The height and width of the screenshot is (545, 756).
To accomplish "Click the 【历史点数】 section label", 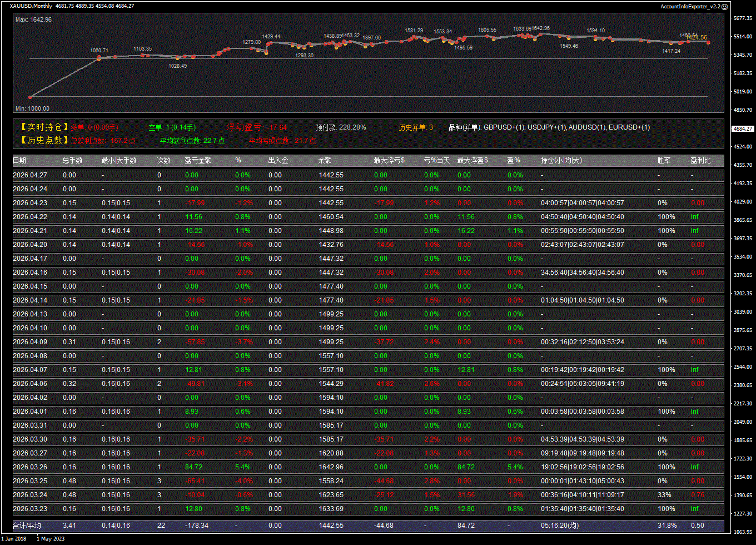I will point(44,141).
